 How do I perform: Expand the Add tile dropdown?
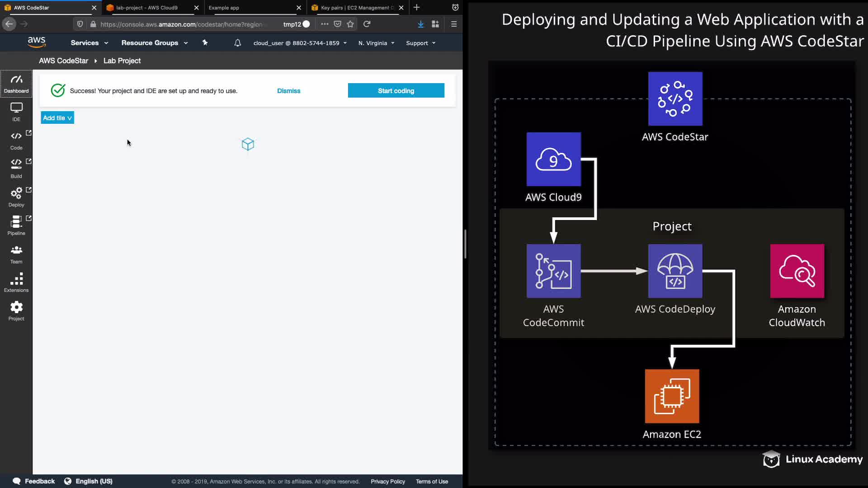click(x=57, y=118)
